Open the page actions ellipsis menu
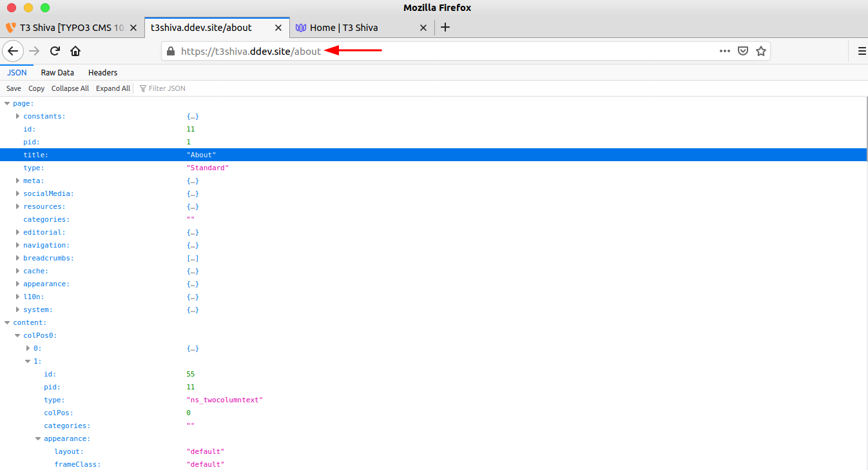The image size is (868, 470). click(x=724, y=51)
